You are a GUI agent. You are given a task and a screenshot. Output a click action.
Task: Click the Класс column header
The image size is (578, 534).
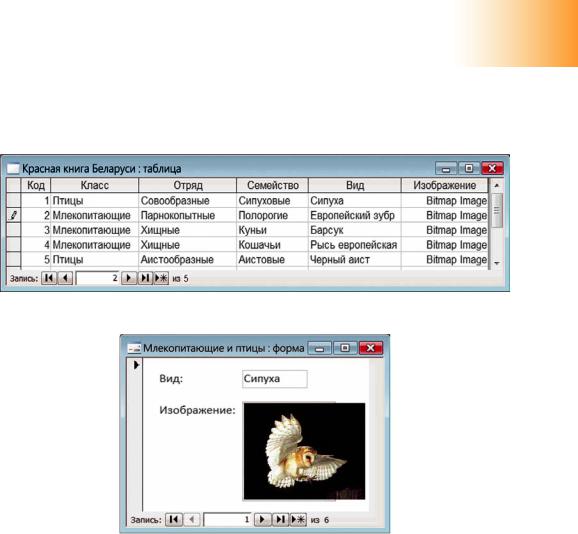[x=94, y=185]
